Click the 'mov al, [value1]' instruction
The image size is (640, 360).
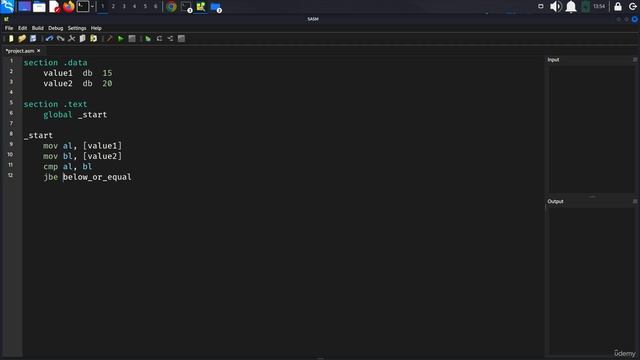[82, 146]
